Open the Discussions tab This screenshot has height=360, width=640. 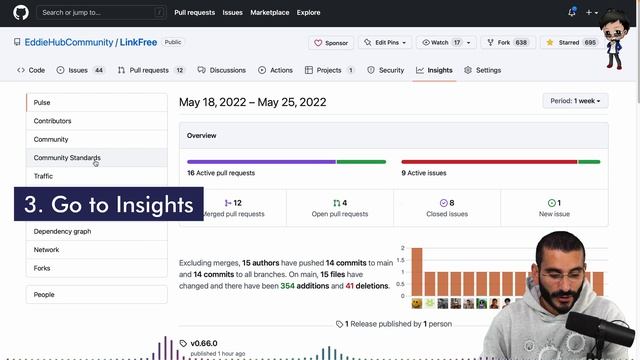point(222,70)
